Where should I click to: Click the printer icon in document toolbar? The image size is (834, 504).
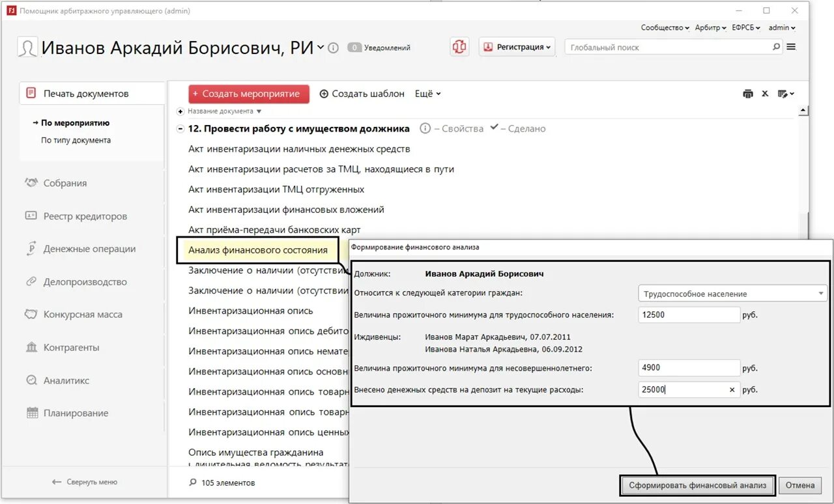click(748, 94)
